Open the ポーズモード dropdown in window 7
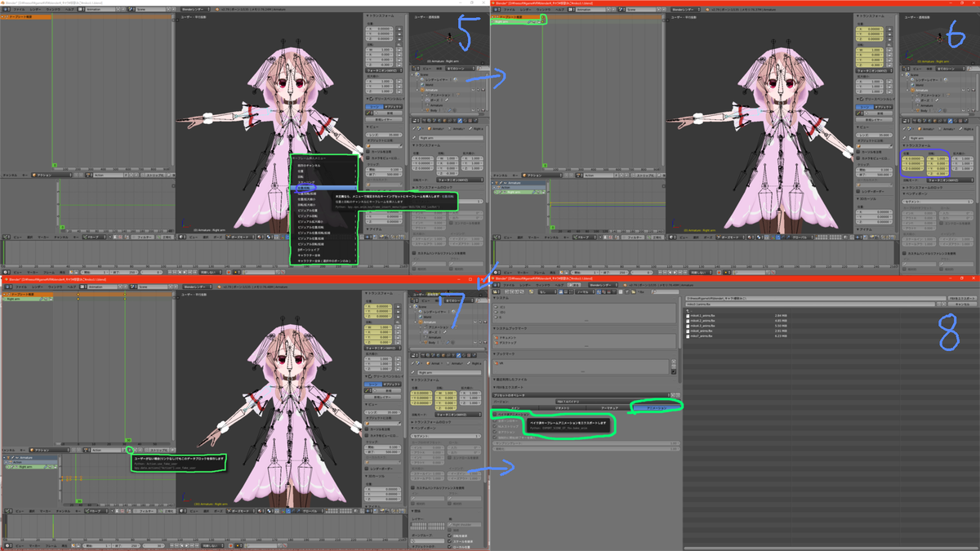 (x=241, y=511)
